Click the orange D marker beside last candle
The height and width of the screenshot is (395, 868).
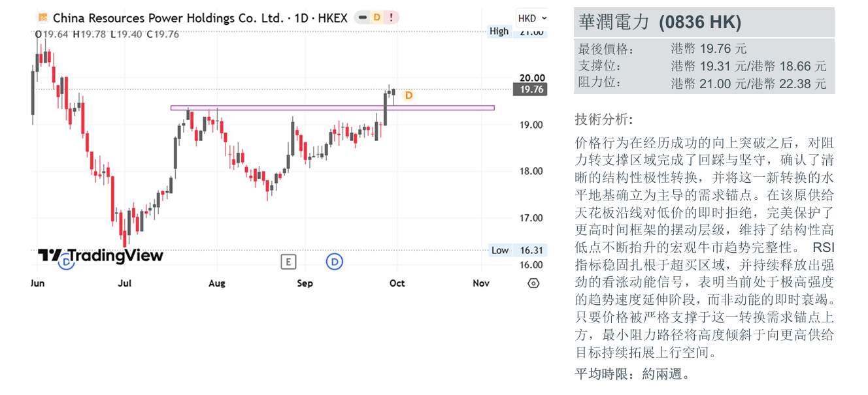click(409, 95)
